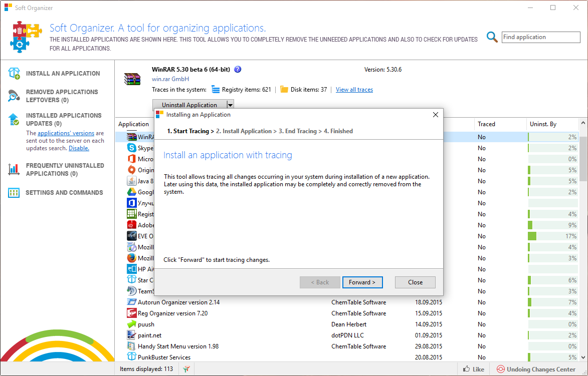Click the Disk items folder icon

(284, 90)
